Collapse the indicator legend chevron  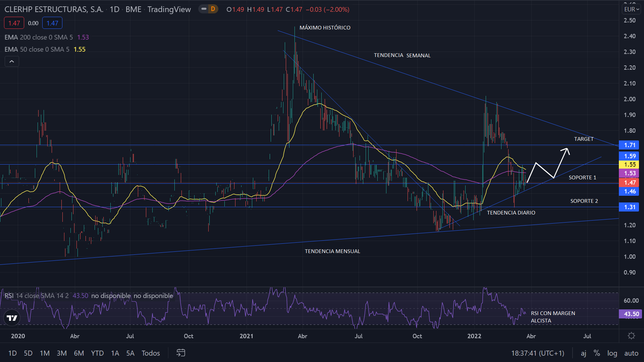12,61
